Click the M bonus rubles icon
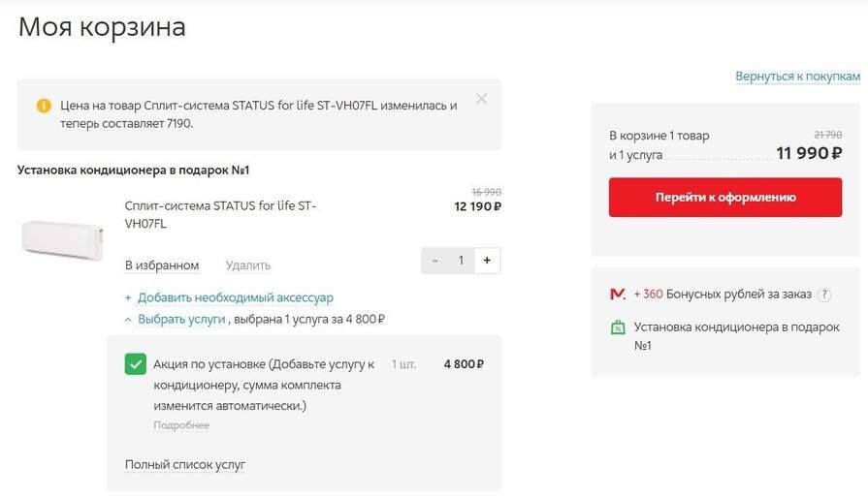Image resolution: width=868 pixels, height=498 pixels. [617, 294]
